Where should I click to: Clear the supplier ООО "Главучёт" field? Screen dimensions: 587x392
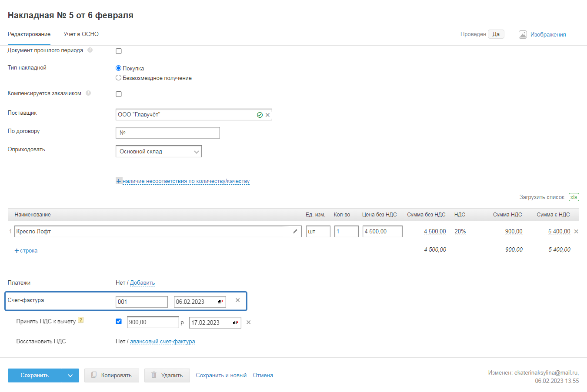tap(268, 115)
